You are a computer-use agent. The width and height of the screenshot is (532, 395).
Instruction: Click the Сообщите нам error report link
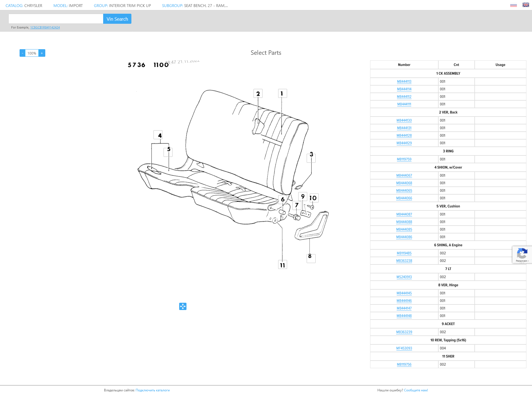click(416, 390)
